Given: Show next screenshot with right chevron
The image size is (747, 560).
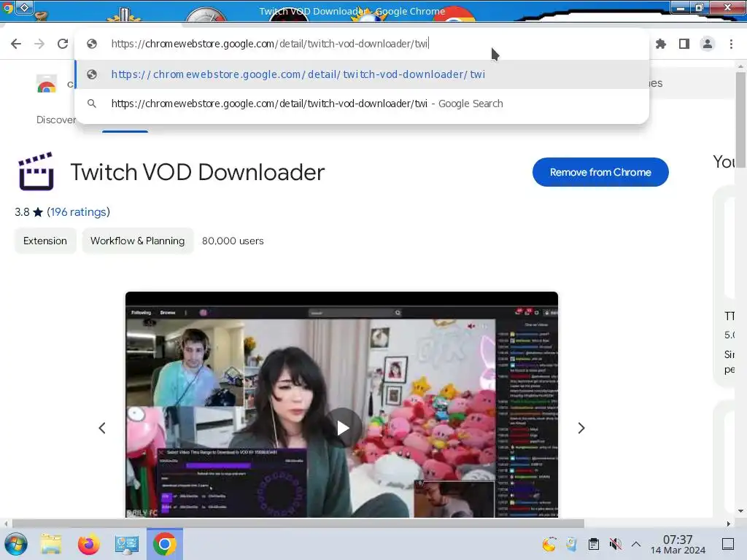Looking at the screenshot, I should pos(581,428).
